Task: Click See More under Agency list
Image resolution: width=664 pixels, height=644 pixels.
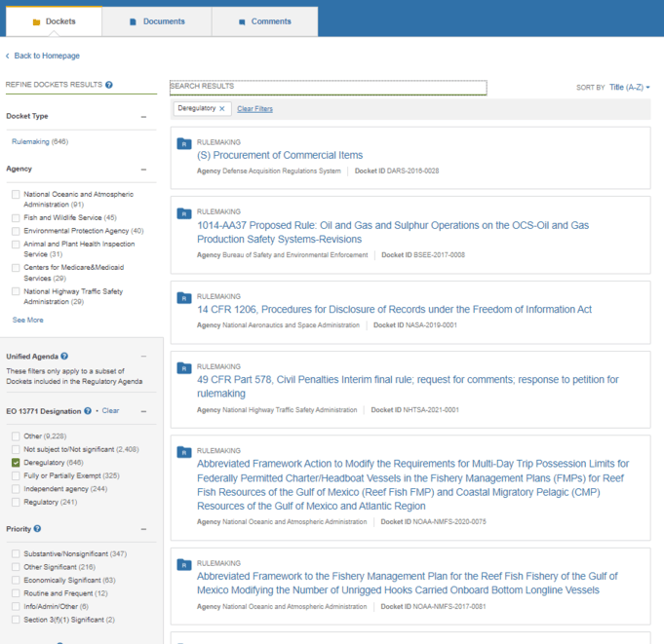Action: (x=28, y=320)
